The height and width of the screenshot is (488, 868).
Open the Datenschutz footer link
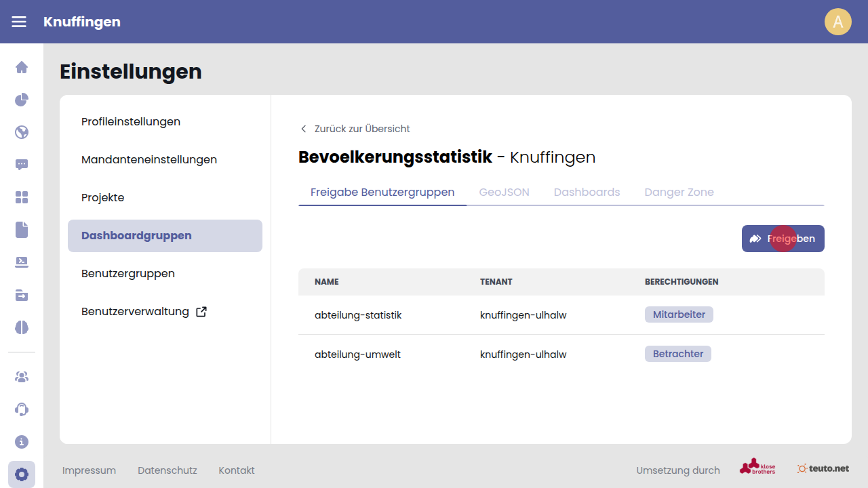pos(167,470)
